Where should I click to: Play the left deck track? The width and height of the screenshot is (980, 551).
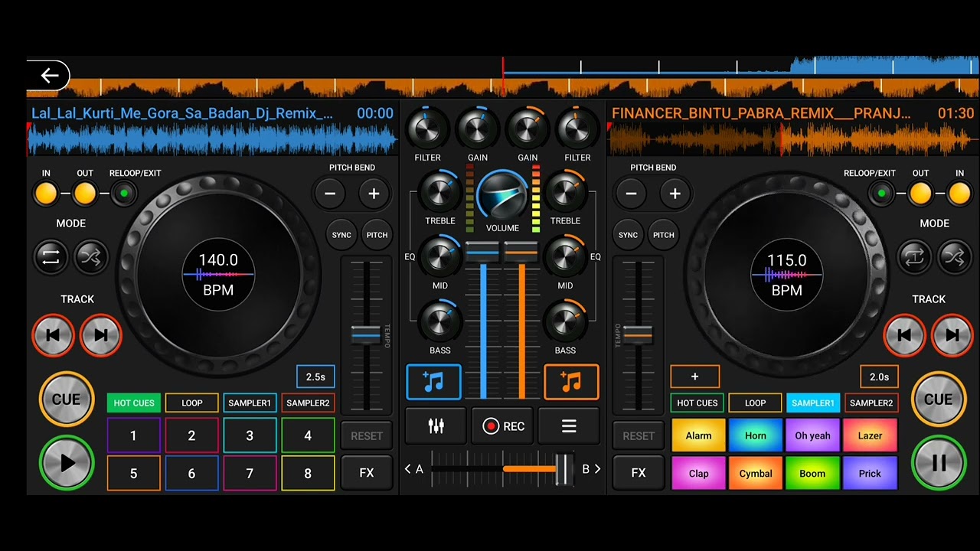pyautogui.click(x=67, y=463)
